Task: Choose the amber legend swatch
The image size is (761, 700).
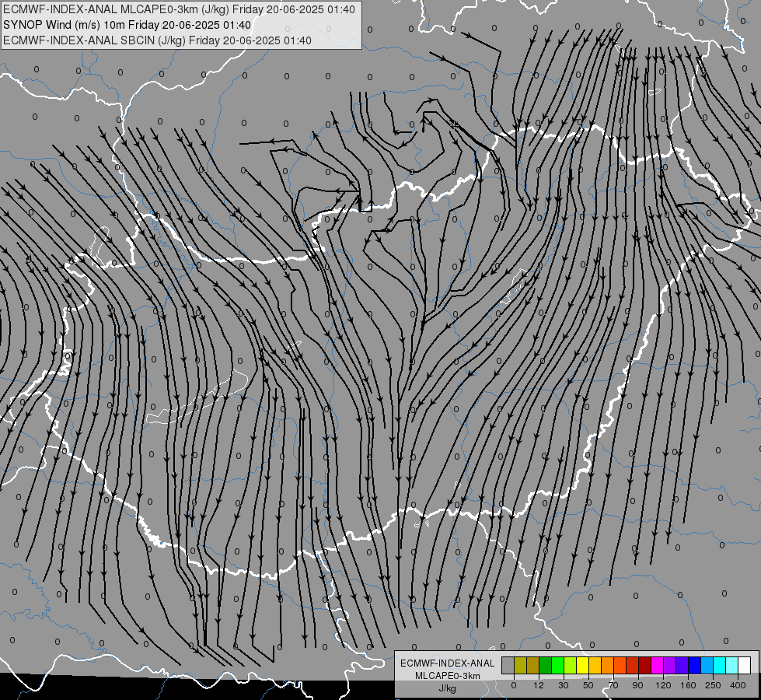Action: [x=595, y=666]
